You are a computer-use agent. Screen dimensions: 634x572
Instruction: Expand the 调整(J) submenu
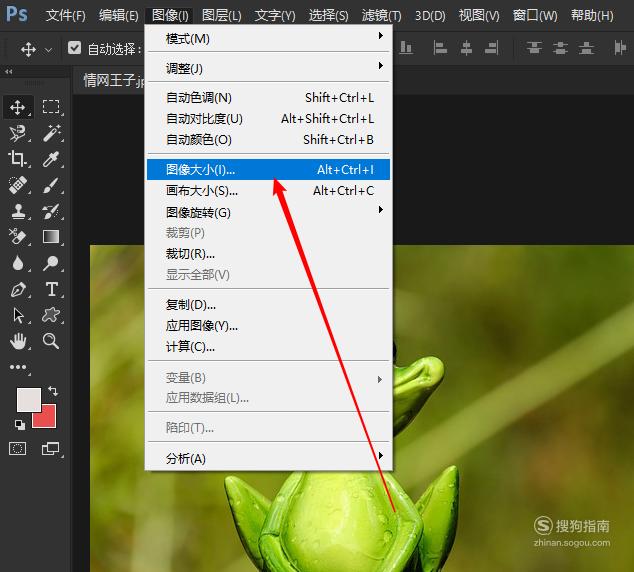(268, 68)
